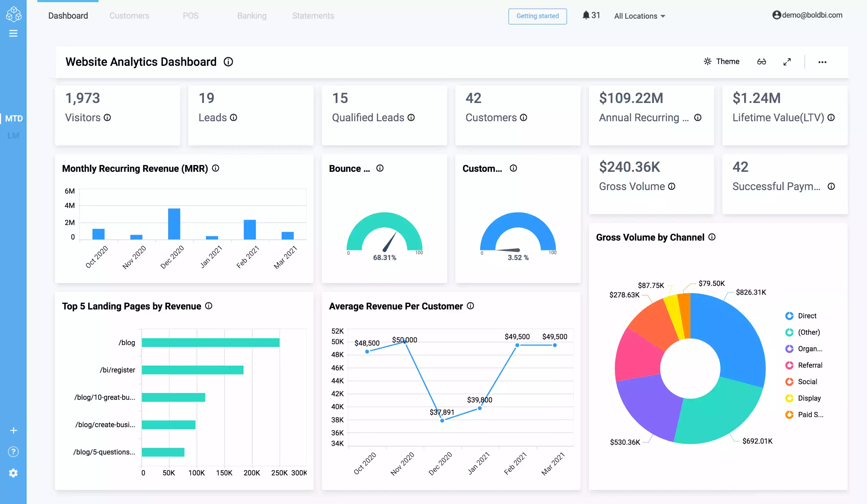Viewport: 867px width, 504px height.
Task: Click the info icon beside Website Analytics Dashboard
Action: coord(228,62)
